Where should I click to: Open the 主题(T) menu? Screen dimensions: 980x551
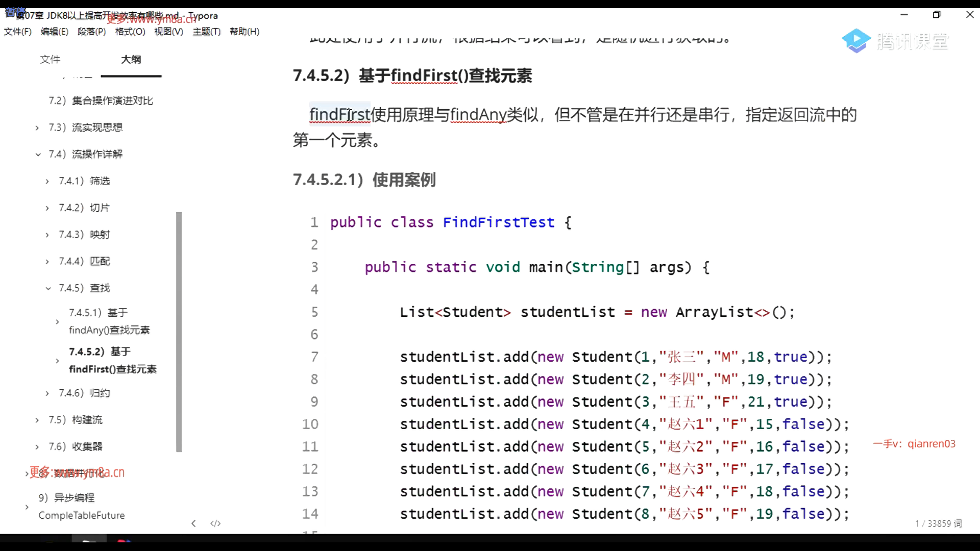[x=206, y=32]
